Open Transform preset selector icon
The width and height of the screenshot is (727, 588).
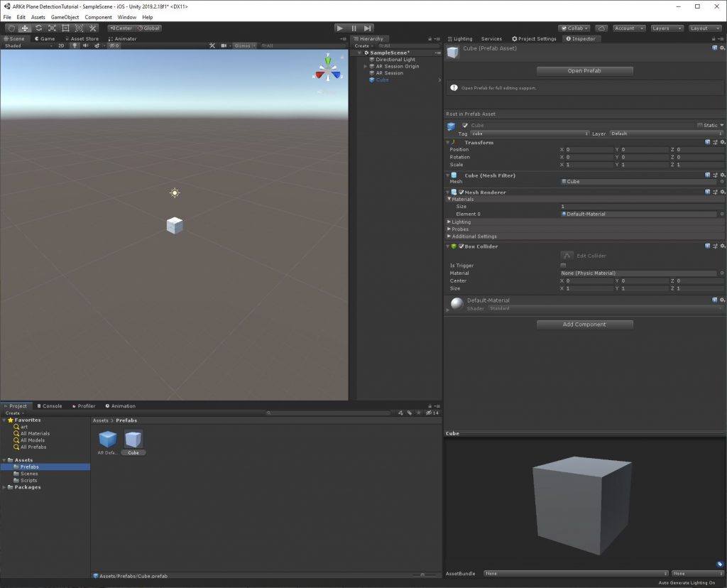coord(715,142)
